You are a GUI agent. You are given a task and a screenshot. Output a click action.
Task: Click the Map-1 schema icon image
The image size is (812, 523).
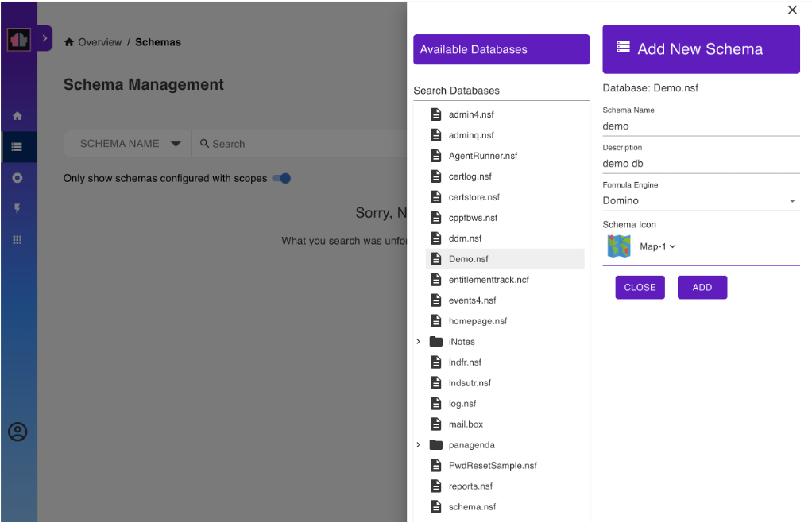[x=619, y=246]
